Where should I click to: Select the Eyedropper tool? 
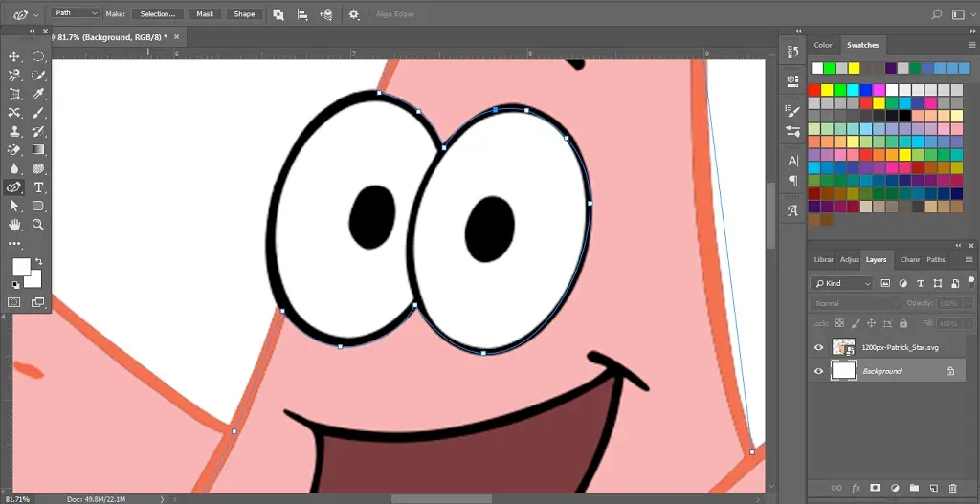click(38, 95)
